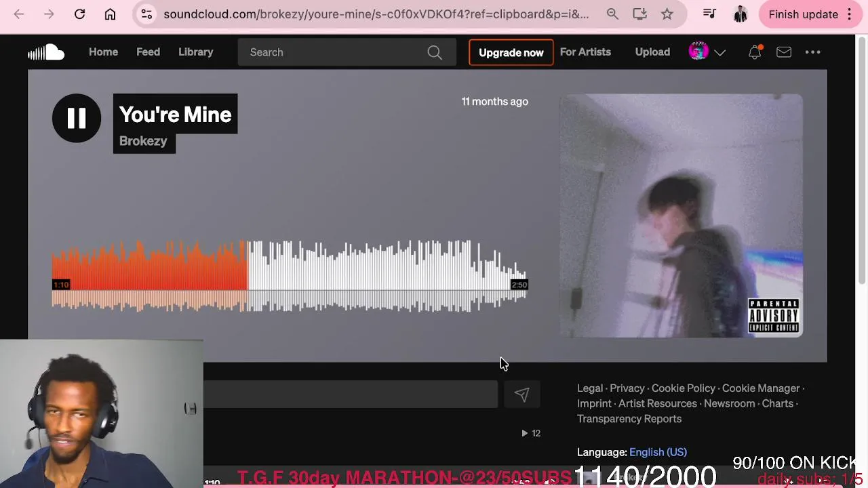Image resolution: width=868 pixels, height=488 pixels.
Task: Open the track artwork image
Action: point(681,216)
